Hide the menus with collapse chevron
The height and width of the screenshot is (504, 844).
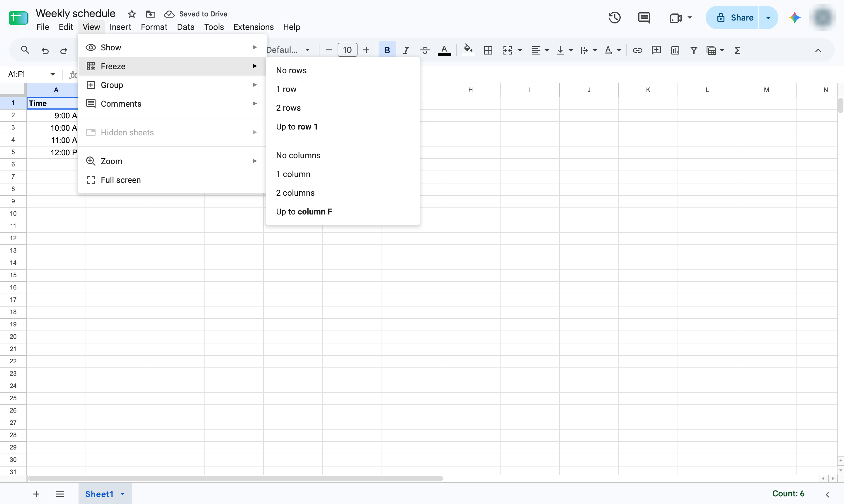(x=818, y=50)
